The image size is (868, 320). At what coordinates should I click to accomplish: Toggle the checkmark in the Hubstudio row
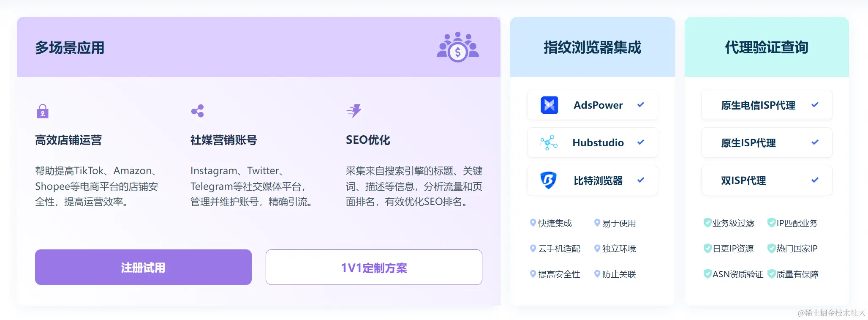[x=641, y=142]
